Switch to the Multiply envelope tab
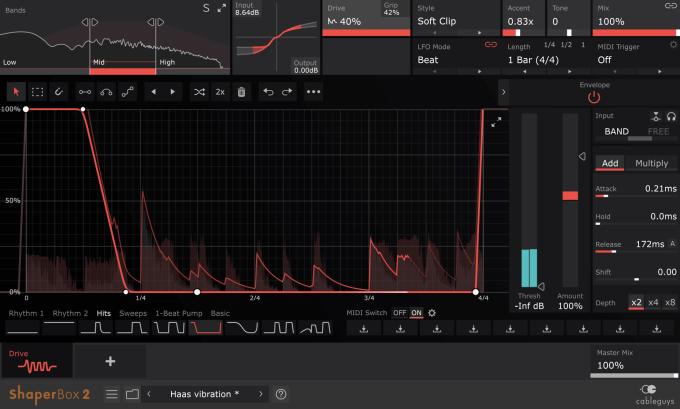This screenshot has width=680, height=409. pyautogui.click(x=651, y=163)
